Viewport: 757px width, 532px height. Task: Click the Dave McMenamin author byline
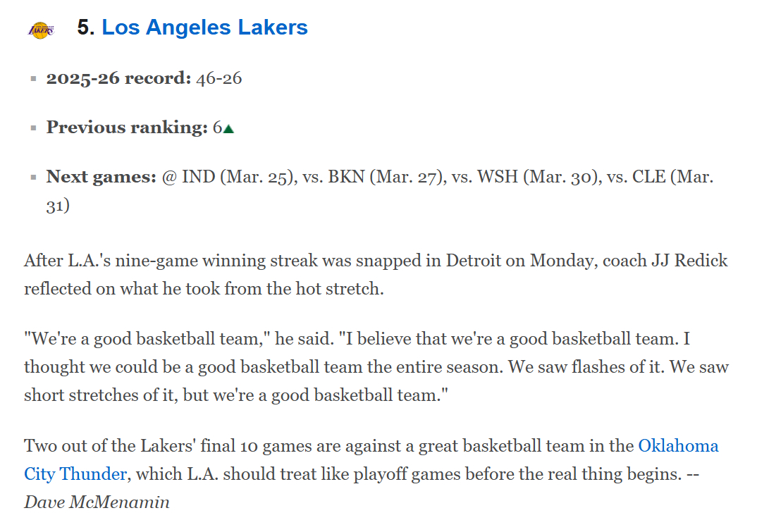(x=97, y=502)
